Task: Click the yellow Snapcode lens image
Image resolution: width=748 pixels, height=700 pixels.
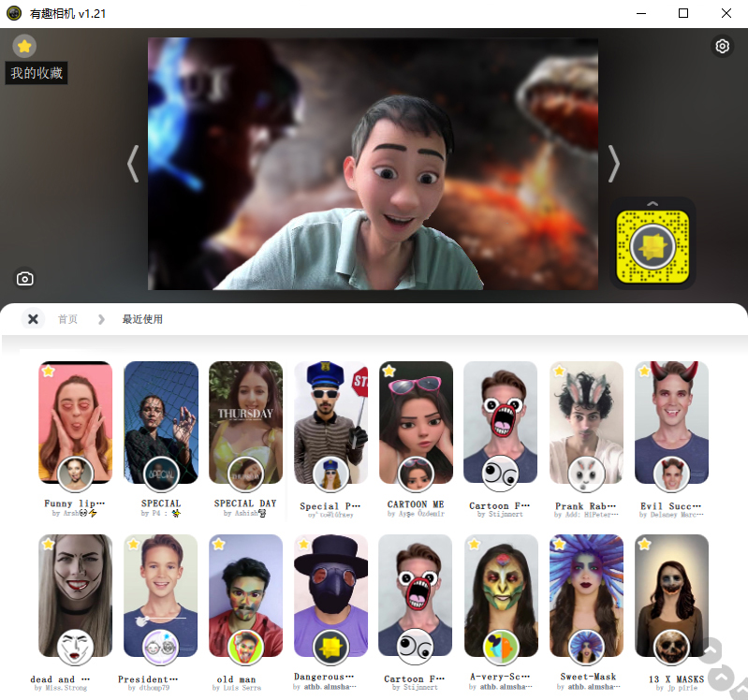Action: (653, 246)
